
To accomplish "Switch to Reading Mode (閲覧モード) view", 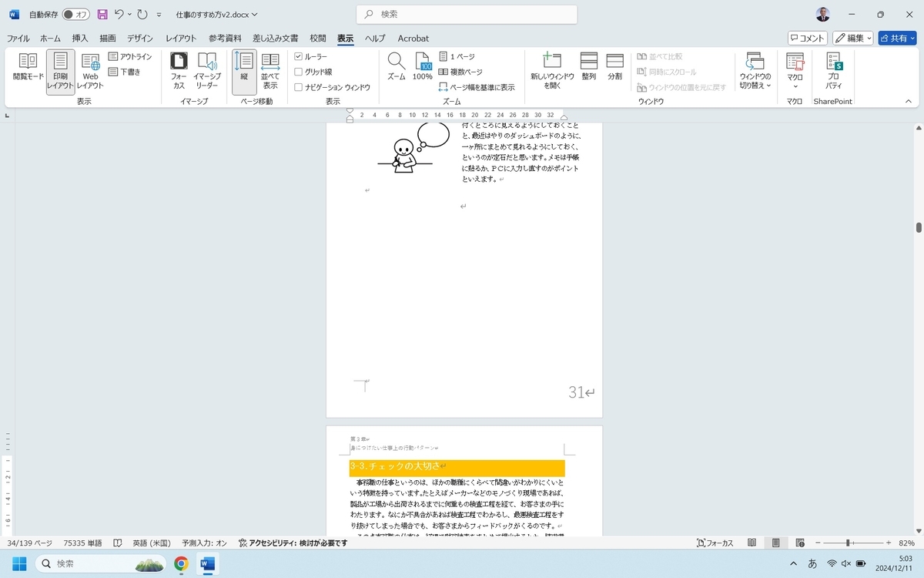I will point(28,70).
